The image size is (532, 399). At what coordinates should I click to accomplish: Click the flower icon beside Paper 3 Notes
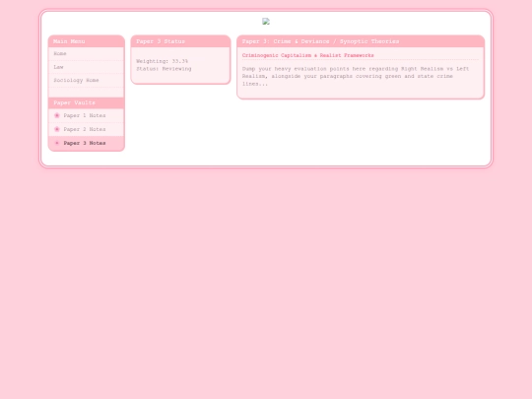(x=57, y=143)
